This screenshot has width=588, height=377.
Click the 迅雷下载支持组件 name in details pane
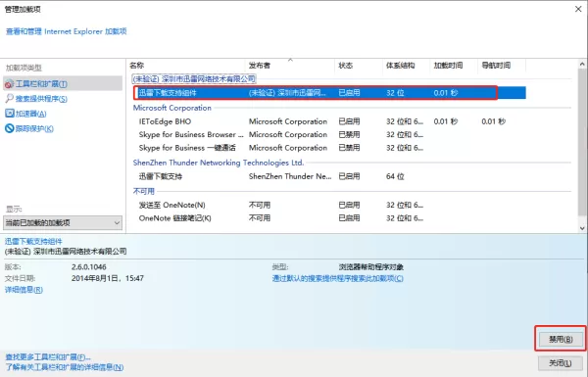33,241
